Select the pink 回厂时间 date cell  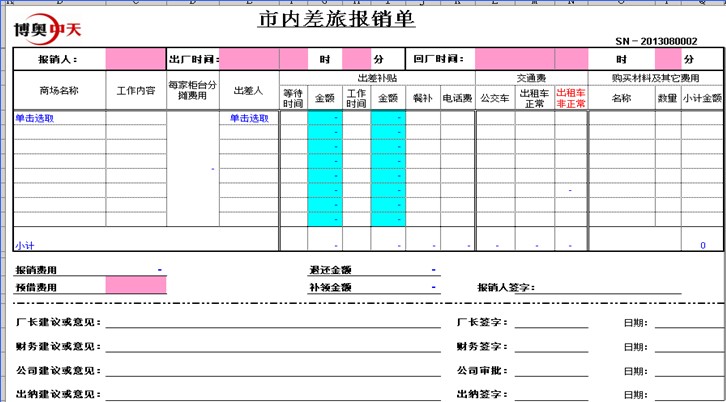513,60
